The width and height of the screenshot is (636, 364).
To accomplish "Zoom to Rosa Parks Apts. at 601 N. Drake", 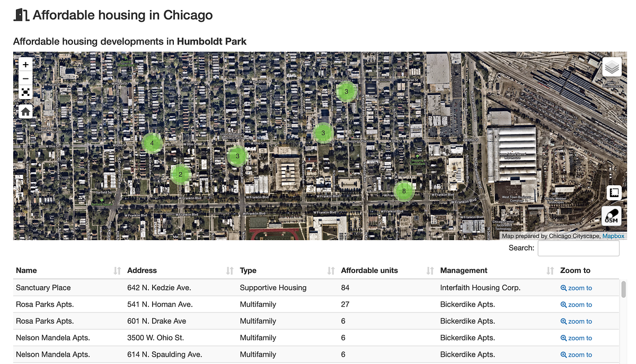I will click(576, 322).
